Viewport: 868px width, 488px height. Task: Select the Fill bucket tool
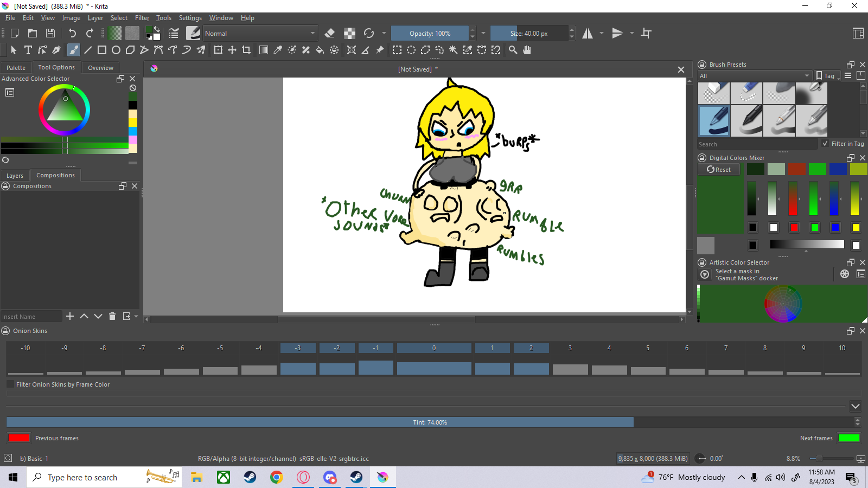click(320, 50)
